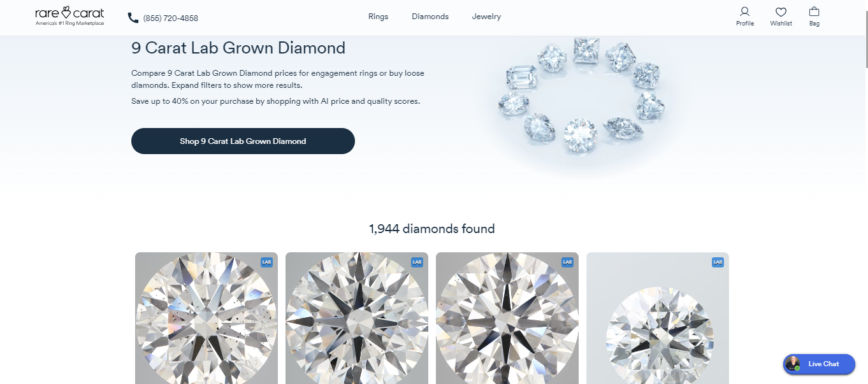Click the Live Chat agent avatar
This screenshot has width=868, height=384.
coord(793,364)
